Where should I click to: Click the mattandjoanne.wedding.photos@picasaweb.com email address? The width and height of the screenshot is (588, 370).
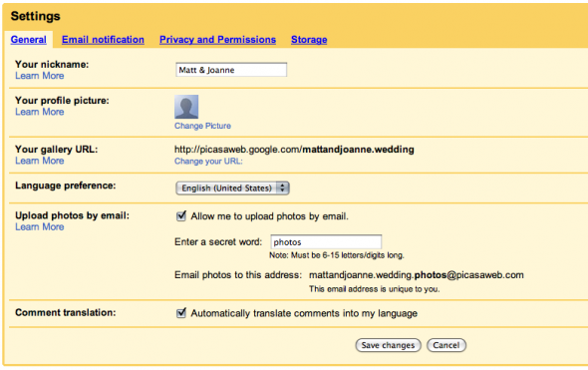point(417,275)
